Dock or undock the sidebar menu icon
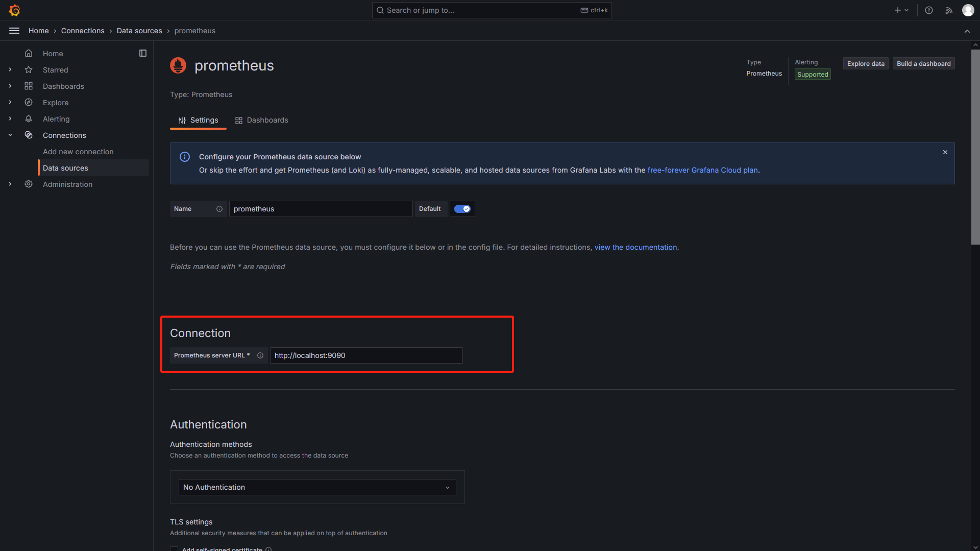 (x=143, y=53)
